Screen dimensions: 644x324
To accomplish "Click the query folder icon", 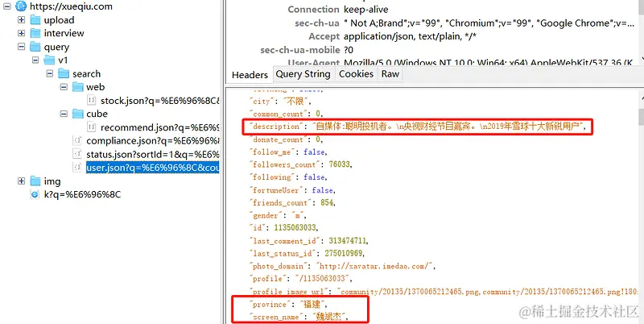I will pyautogui.click(x=35, y=47).
